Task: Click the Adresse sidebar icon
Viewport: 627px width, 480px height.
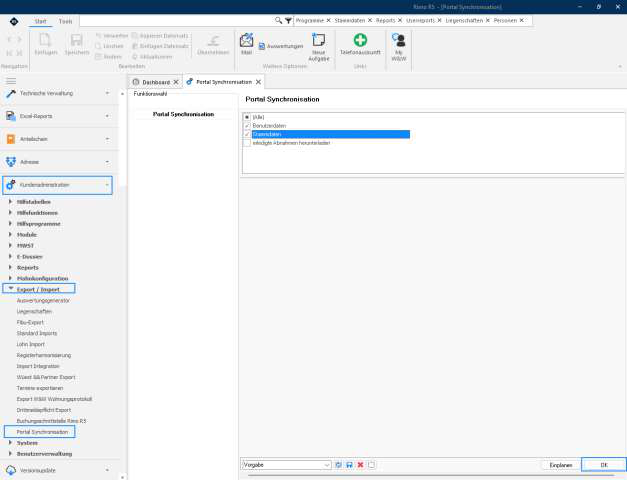Action: 11,162
